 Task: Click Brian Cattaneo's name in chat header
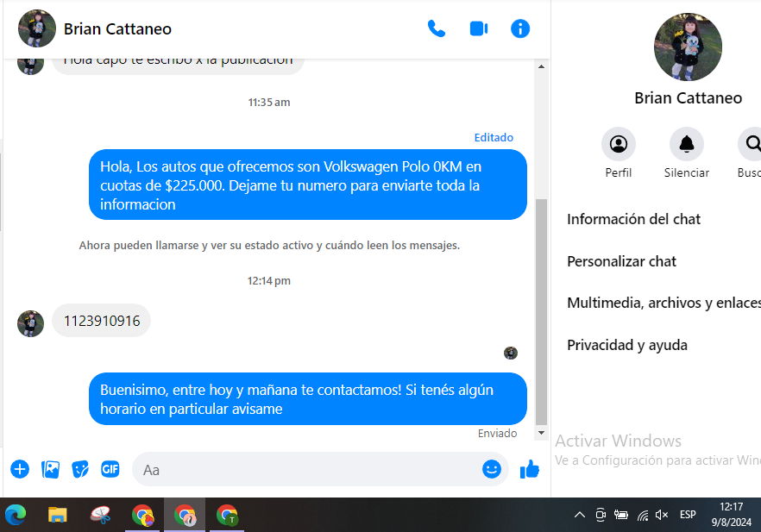(x=117, y=28)
